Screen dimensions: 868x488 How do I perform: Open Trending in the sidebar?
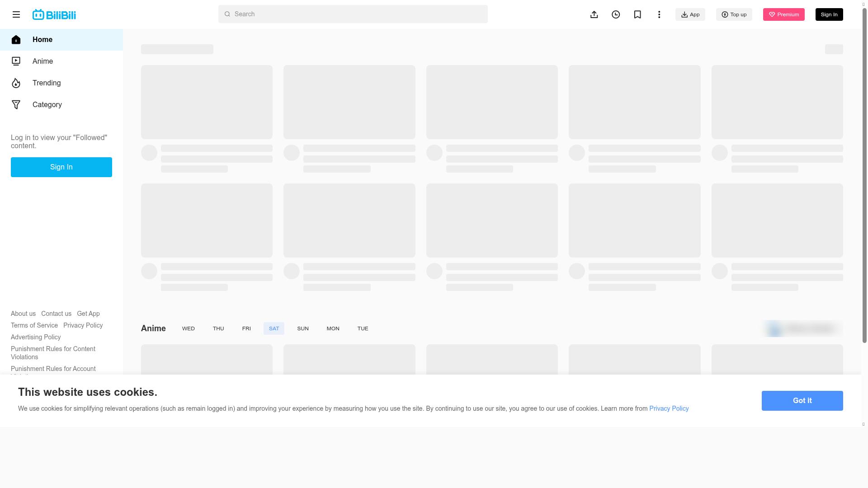[46, 83]
